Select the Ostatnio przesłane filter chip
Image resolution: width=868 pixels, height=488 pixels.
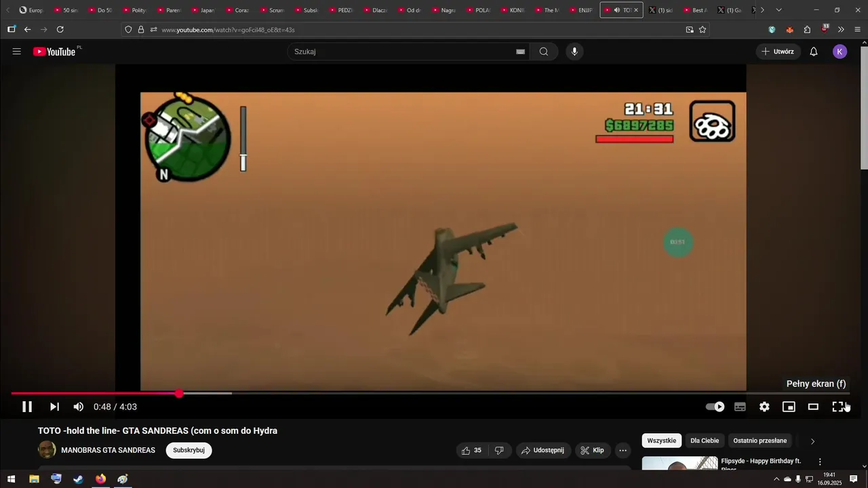pos(759,441)
